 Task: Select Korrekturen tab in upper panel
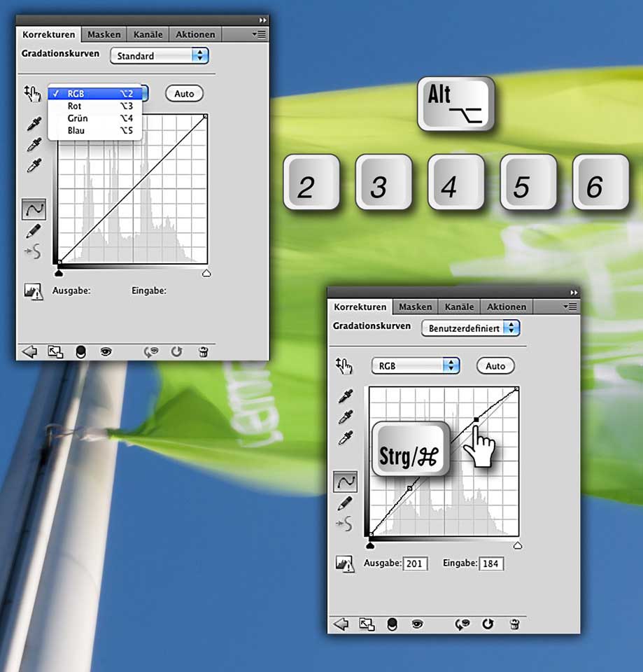[x=49, y=34]
